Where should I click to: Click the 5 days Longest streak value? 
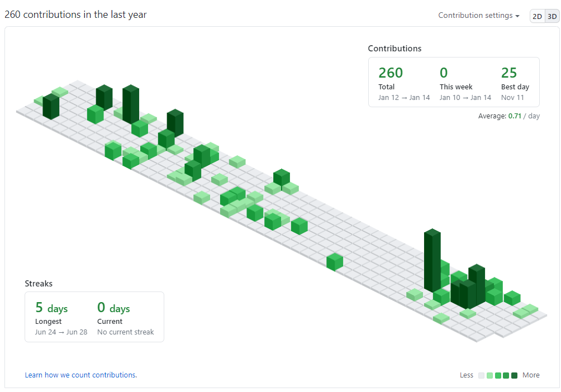(51, 308)
